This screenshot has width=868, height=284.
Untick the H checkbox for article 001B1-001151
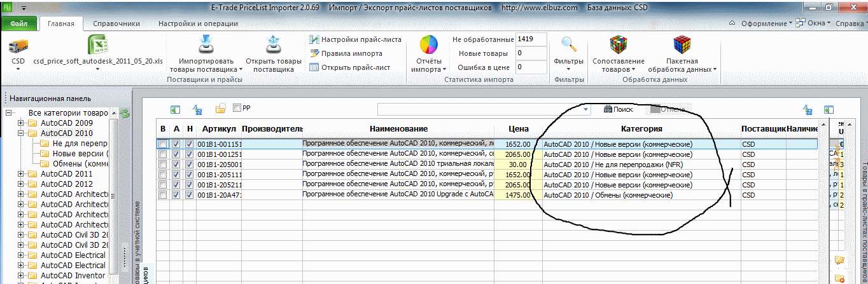(190, 144)
